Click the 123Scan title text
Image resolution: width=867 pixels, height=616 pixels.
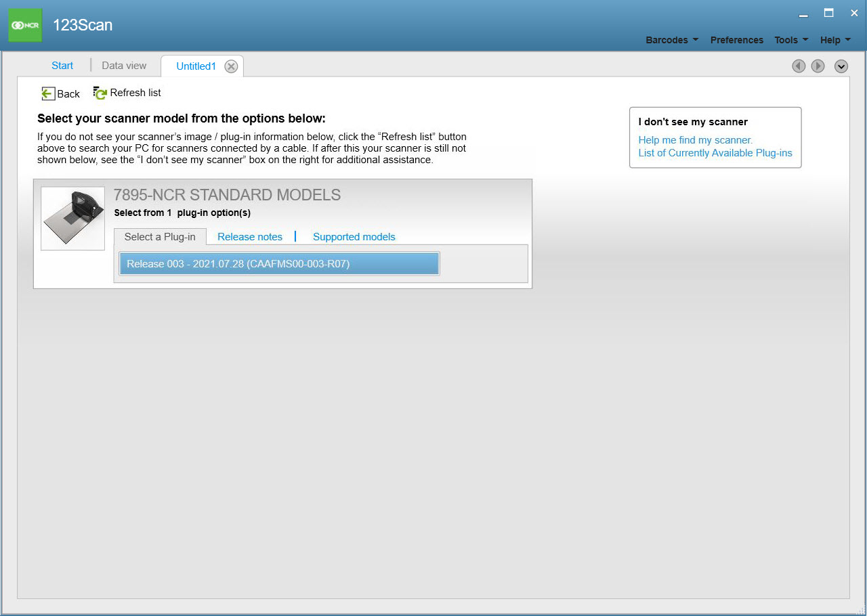click(x=83, y=26)
